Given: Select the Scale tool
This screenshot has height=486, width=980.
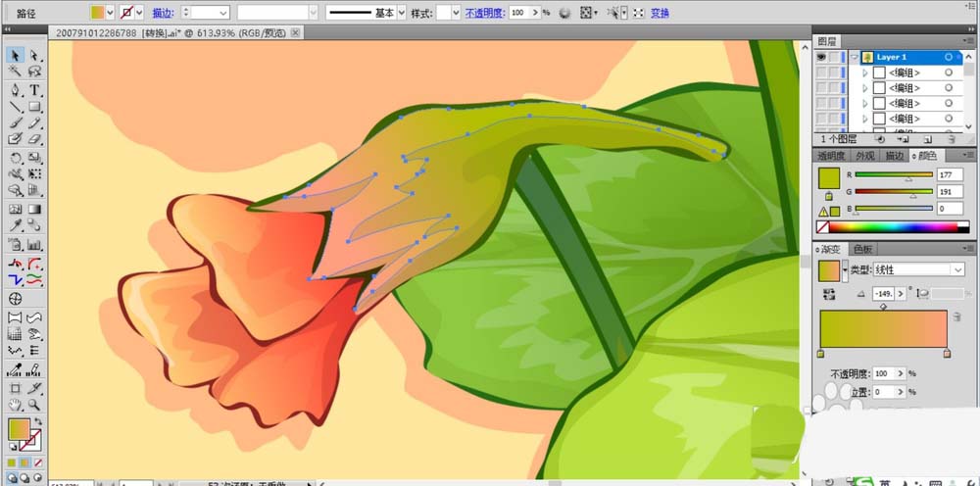Looking at the screenshot, I should (35, 158).
